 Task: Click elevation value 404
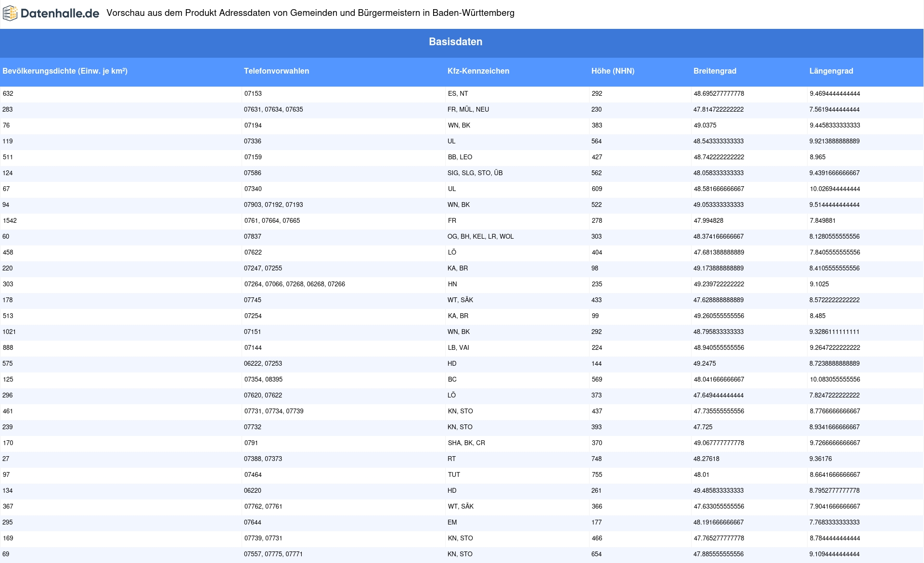tap(597, 253)
